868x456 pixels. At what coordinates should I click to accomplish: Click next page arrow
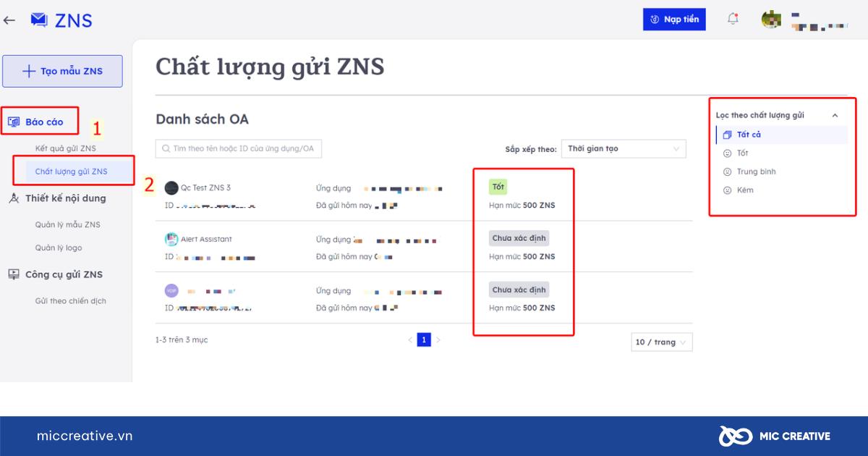click(x=438, y=339)
